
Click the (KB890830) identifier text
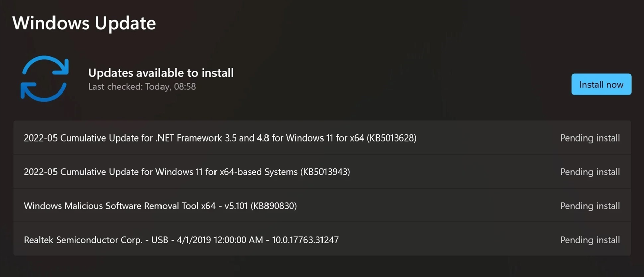(274, 206)
